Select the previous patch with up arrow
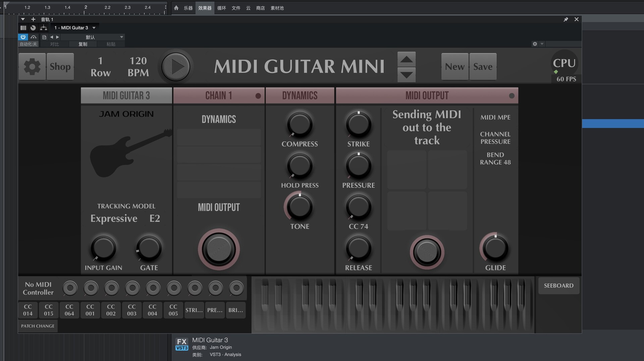This screenshot has height=361, width=644. (406, 59)
